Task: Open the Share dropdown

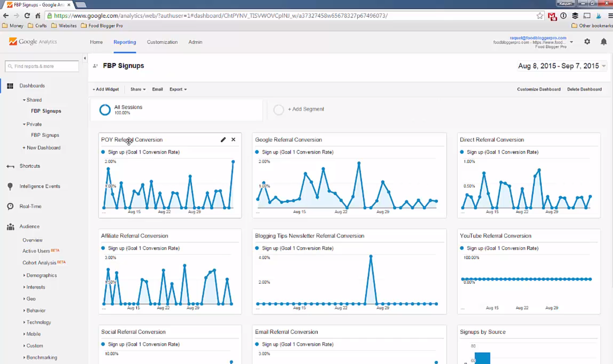Action: [x=138, y=89]
